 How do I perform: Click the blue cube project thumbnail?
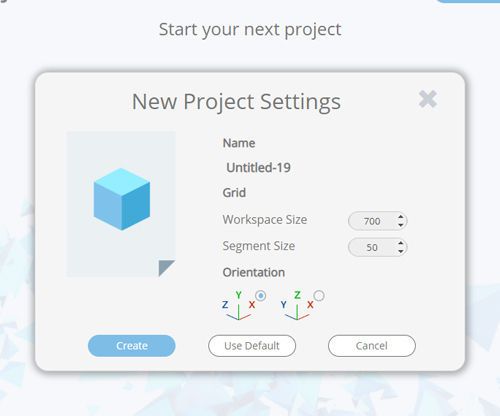[122, 199]
